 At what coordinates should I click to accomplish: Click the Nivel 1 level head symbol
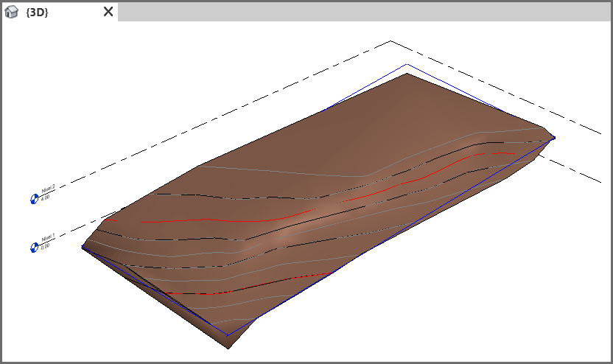[33, 248]
